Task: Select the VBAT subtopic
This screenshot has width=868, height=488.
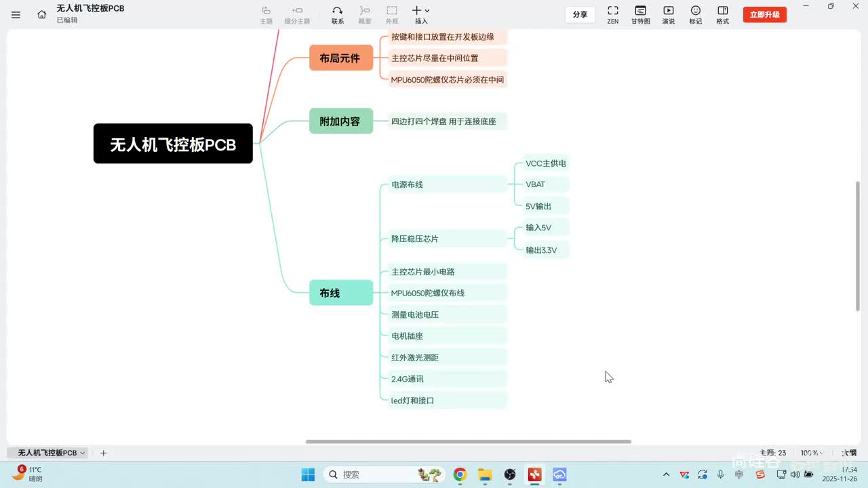Action: coord(545,184)
